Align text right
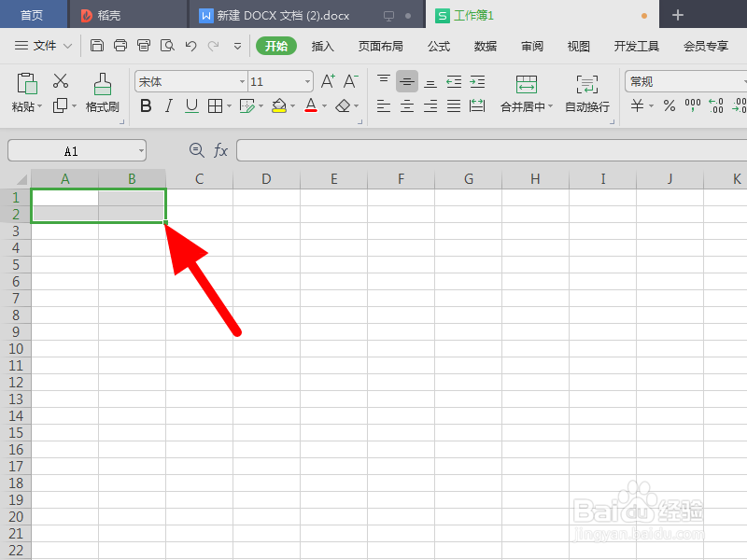 pyautogui.click(x=430, y=105)
